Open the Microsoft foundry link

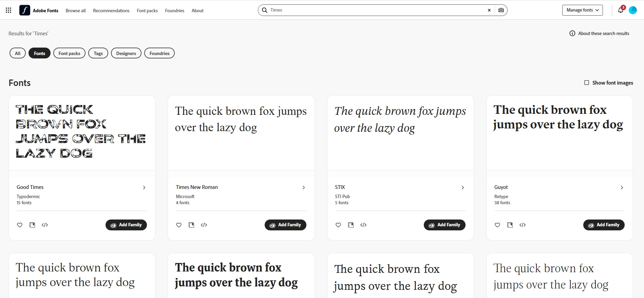tap(185, 196)
